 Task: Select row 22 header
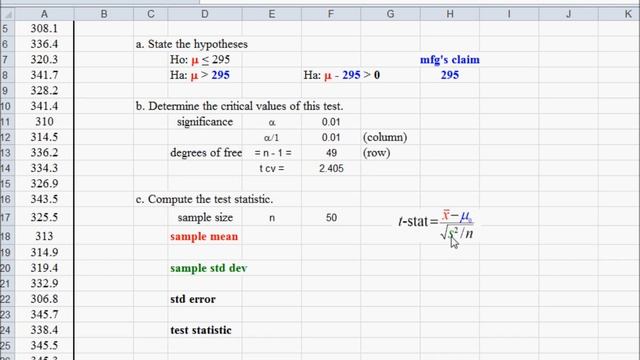[6, 299]
